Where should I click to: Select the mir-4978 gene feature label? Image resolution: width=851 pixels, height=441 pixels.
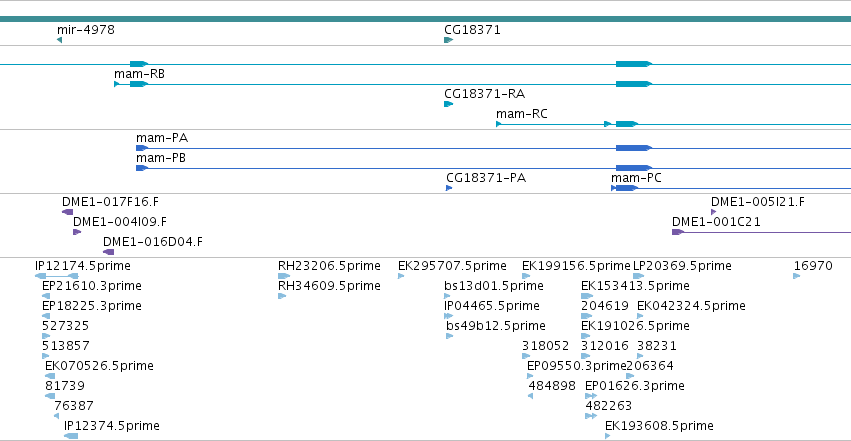(86, 29)
